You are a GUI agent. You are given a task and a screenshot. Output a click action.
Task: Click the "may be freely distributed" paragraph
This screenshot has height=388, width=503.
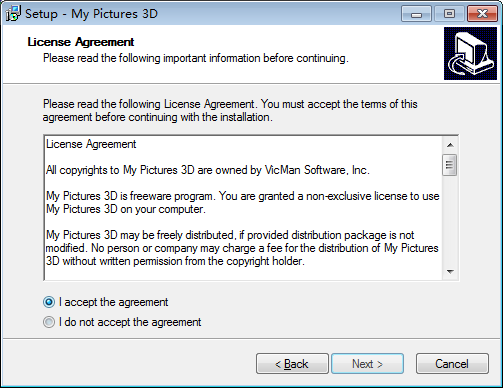(x=242, y=248)
